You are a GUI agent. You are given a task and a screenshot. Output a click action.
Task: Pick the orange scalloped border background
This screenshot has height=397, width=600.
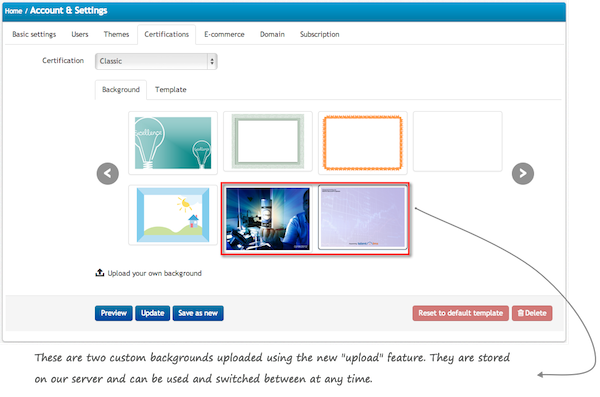363,142
